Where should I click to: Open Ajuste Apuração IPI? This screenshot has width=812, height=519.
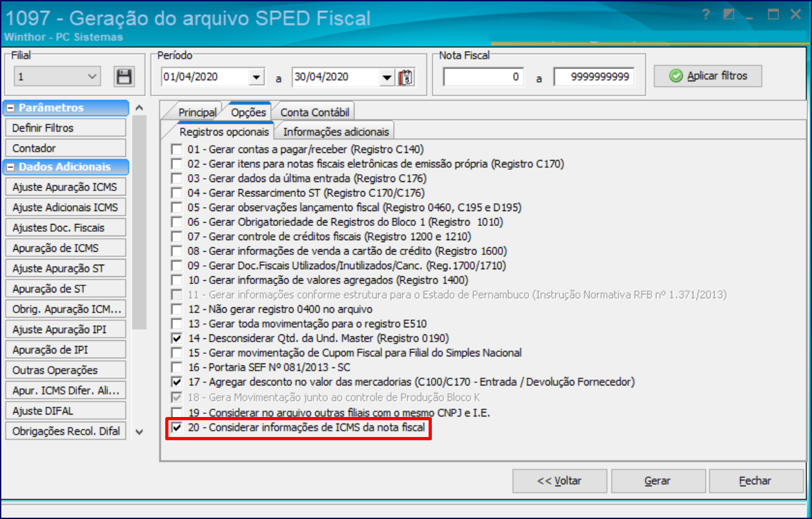point(65,329)
